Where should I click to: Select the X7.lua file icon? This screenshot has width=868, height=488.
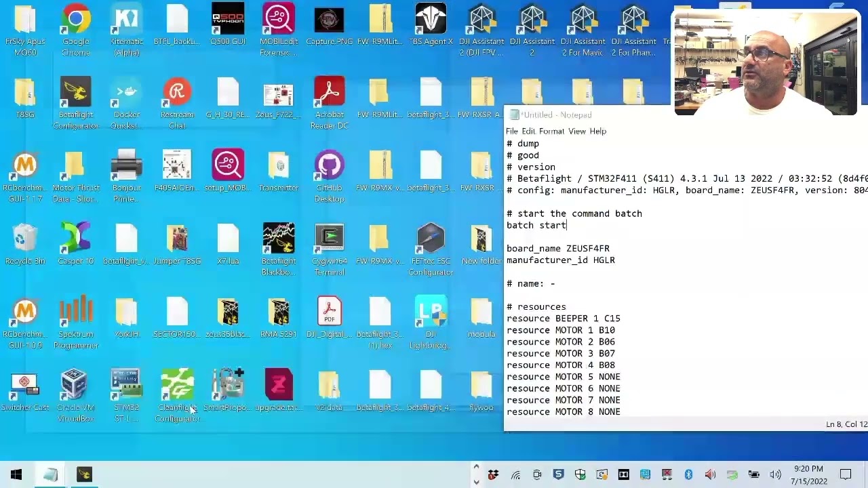(228, 244)
